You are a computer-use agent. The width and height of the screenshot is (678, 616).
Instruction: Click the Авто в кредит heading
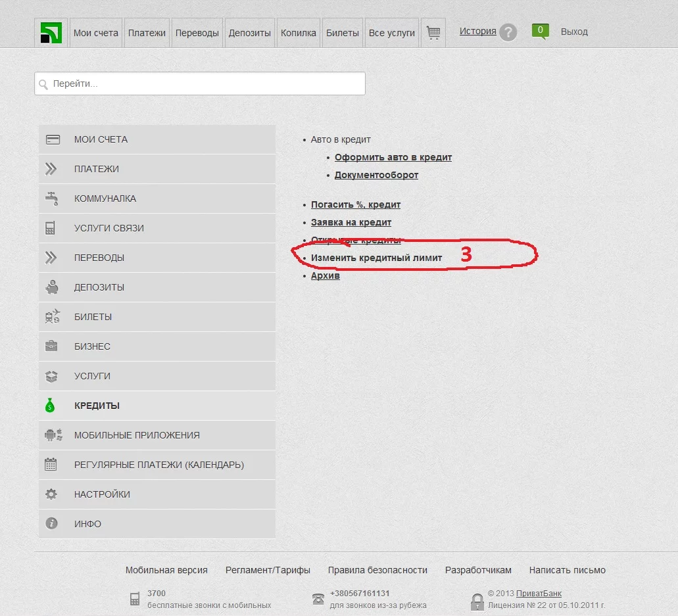click(340, 139)
